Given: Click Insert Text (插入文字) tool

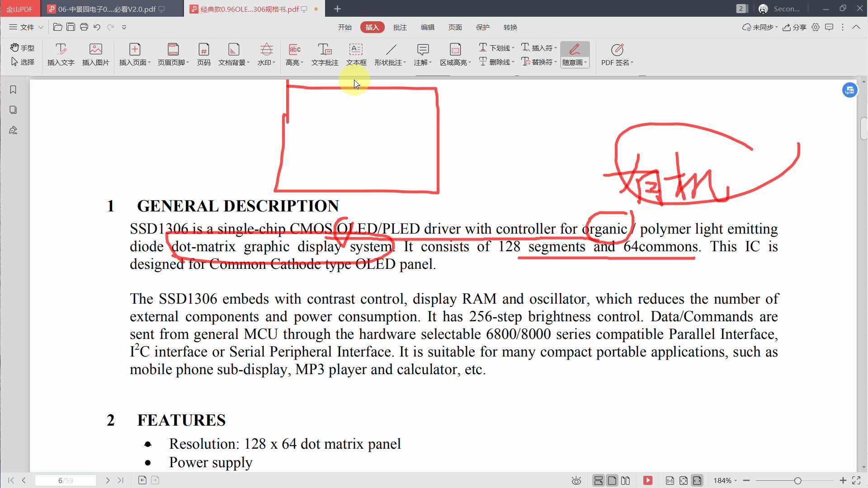Looking at the screenshot, I should [x=61, y=55].
